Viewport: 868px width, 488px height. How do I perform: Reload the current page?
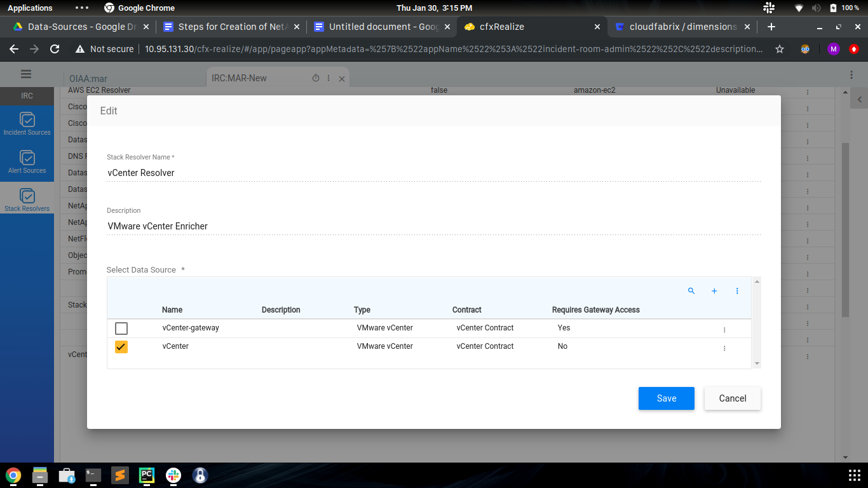(x=55, y=49)
